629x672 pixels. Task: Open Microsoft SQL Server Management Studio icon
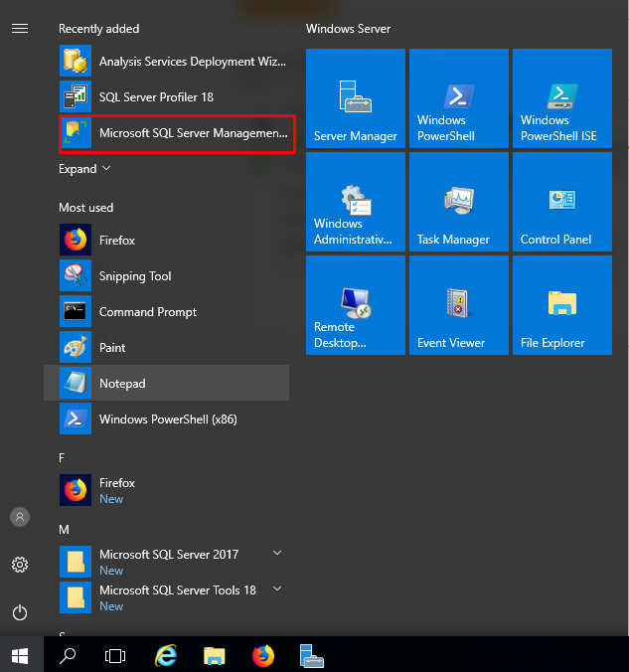point(76,133)
